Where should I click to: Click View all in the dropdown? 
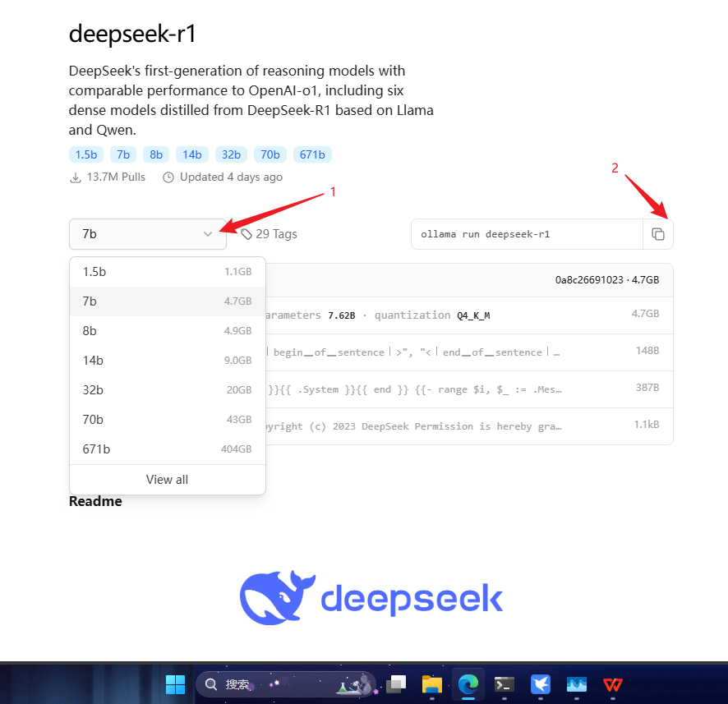point(168,480)
